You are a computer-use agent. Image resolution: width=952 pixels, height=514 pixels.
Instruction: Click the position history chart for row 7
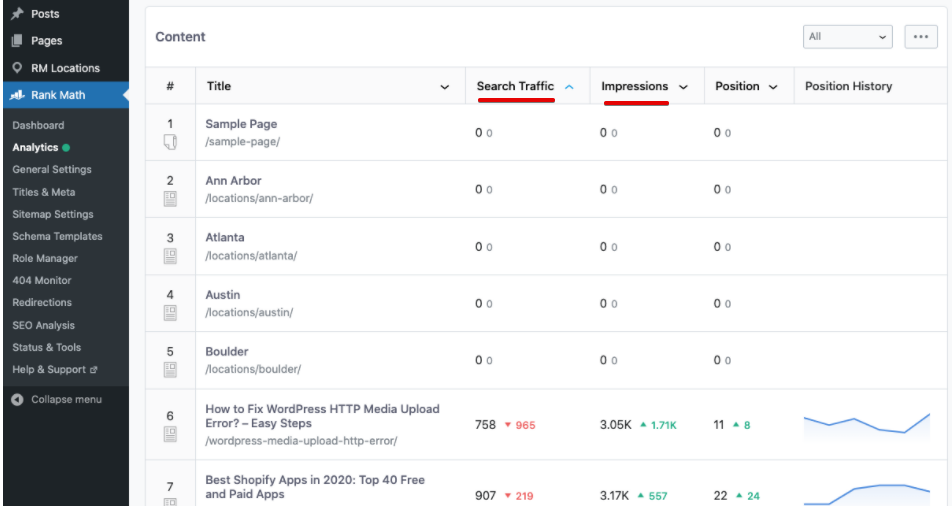867,494
